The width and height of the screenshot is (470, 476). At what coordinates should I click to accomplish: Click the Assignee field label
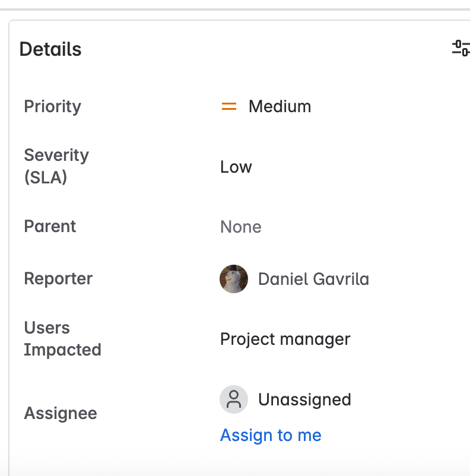pyautogui.click(x=61, y=413)
